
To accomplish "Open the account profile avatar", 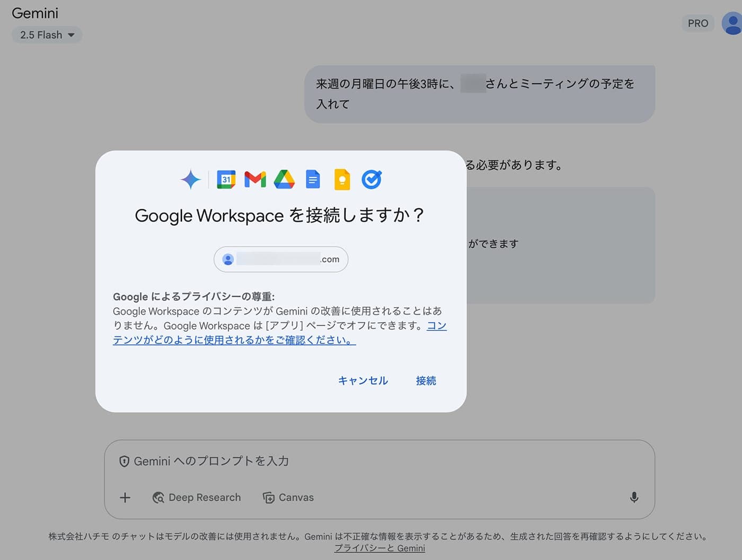I will [732, 24].
